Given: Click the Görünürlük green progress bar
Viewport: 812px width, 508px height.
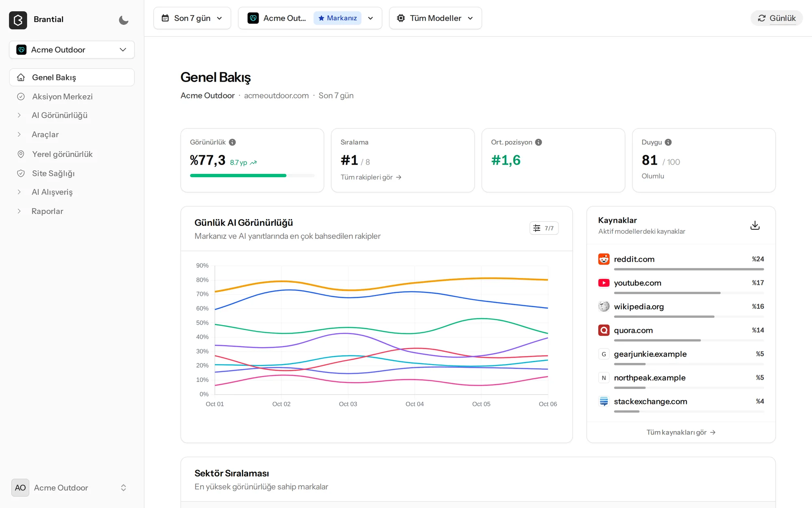Looking at the screenshot, I should 252,176.
